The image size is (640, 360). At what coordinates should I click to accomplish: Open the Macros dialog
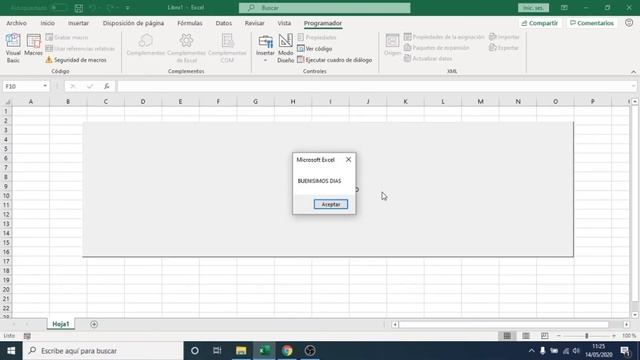tap(33, 45)
